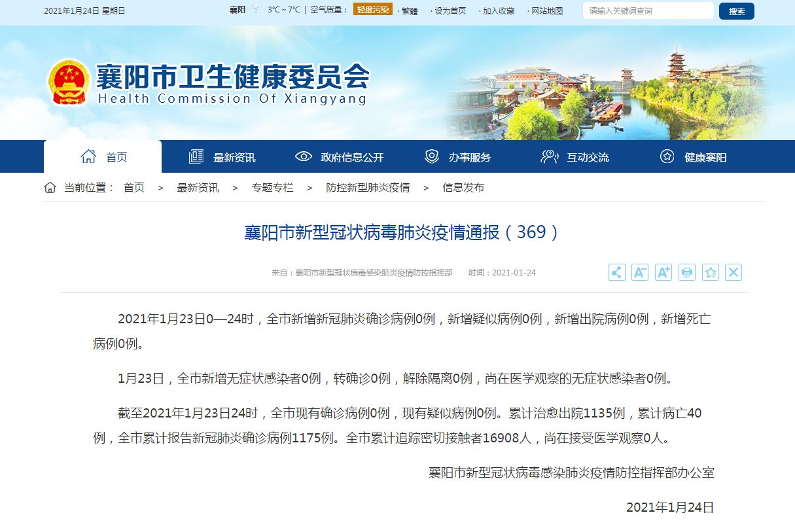Click the article title 疫情通报（369）
The height and width of the screenshot is (532, 795).
click(x=402, y=232)
